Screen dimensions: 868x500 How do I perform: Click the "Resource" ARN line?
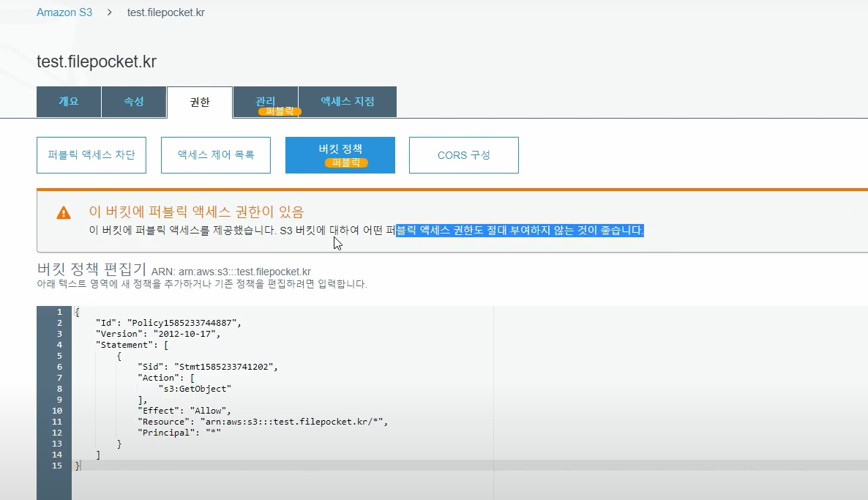click(263, 422)
